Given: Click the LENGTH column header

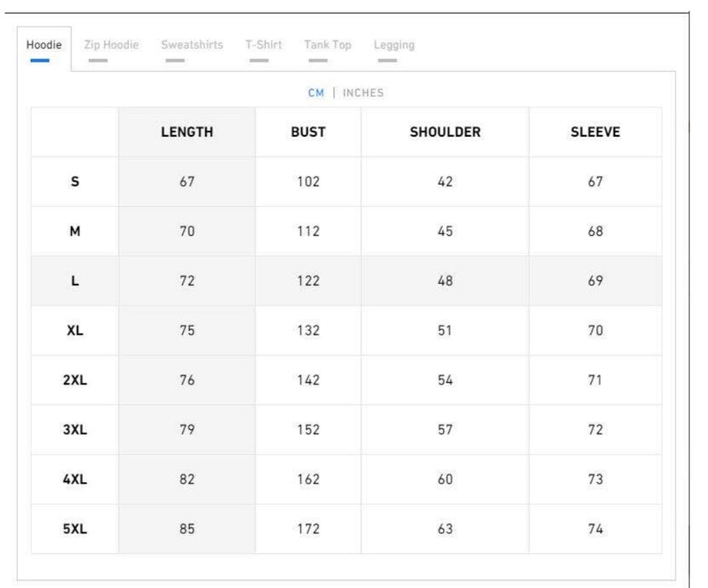Looking at the screenshot, I should pos(186,132).
